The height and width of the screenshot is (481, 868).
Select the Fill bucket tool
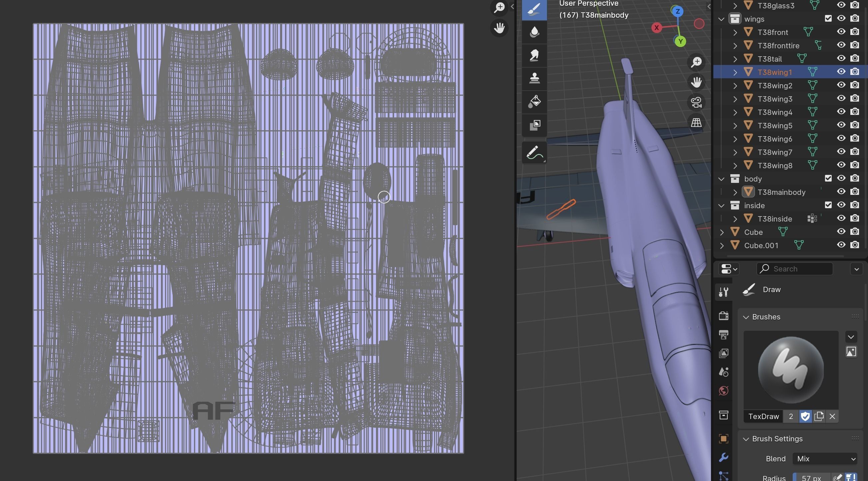tap(534, 102)
